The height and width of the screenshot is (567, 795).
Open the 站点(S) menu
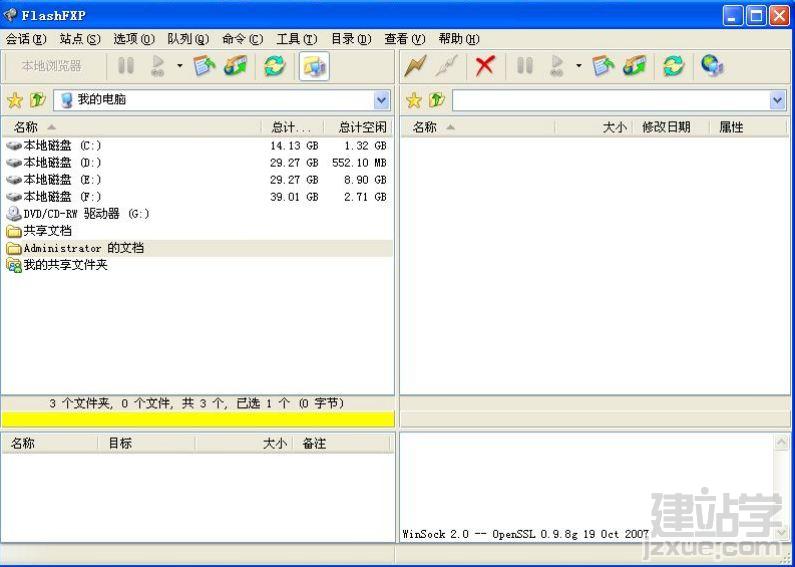tap(80, 39)
